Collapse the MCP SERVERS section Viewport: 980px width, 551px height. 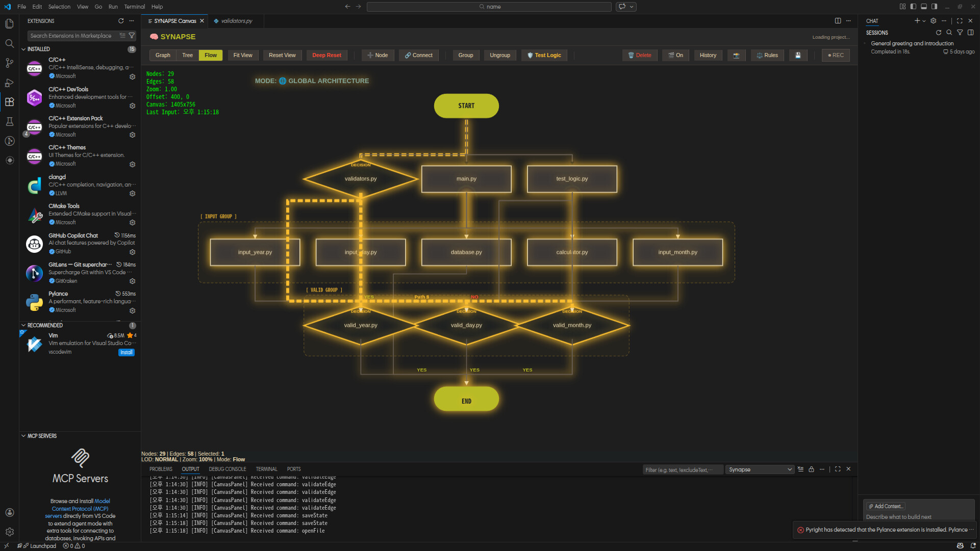[x=23, y=436]
